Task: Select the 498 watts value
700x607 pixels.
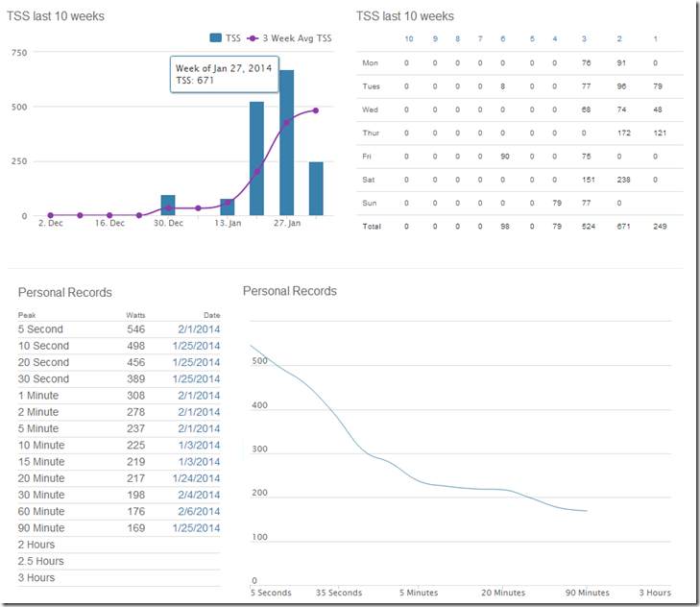Action: point(135,346)
